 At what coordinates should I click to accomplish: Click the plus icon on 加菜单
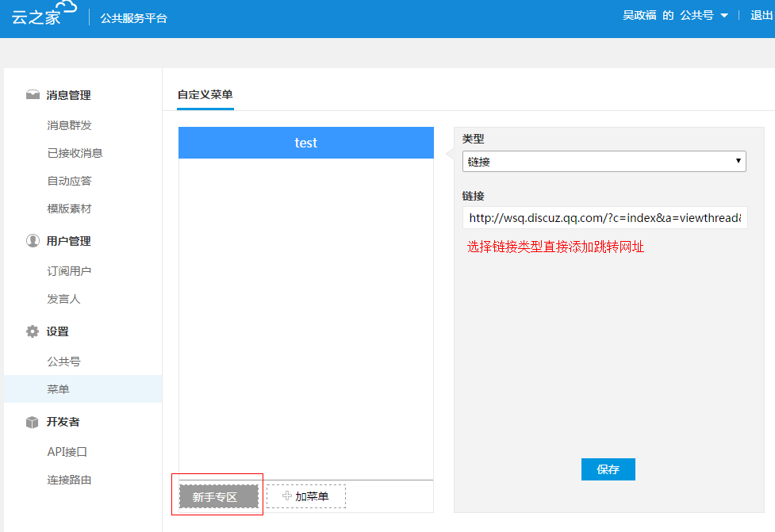pyautogui.click(x=287, y=496)
